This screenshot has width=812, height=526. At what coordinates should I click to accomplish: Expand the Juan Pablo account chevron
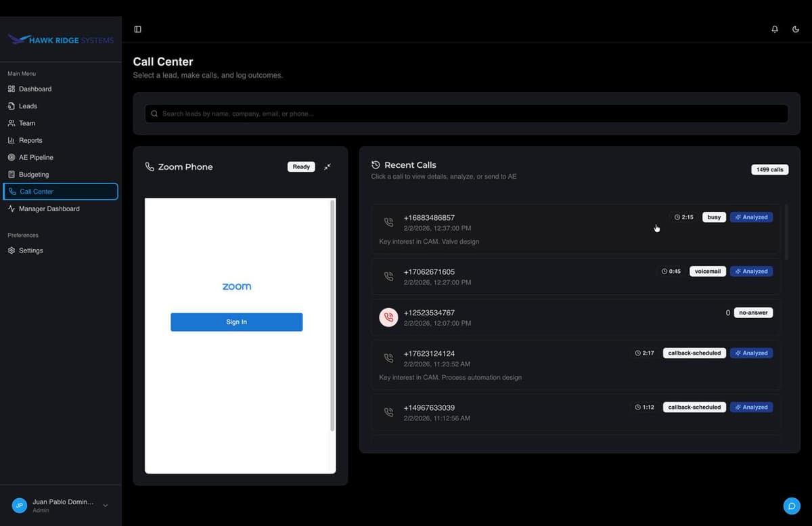[x=105, y=505]
